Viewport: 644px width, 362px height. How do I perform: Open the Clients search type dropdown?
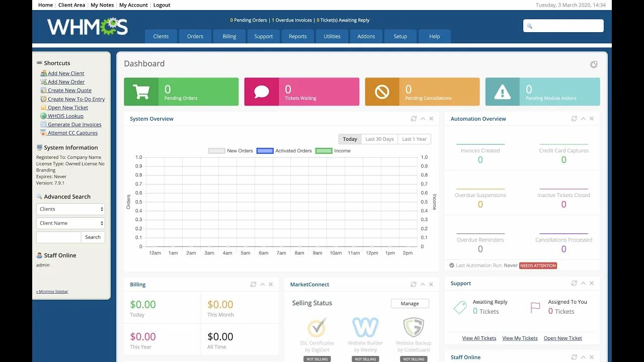coord(70,209)
